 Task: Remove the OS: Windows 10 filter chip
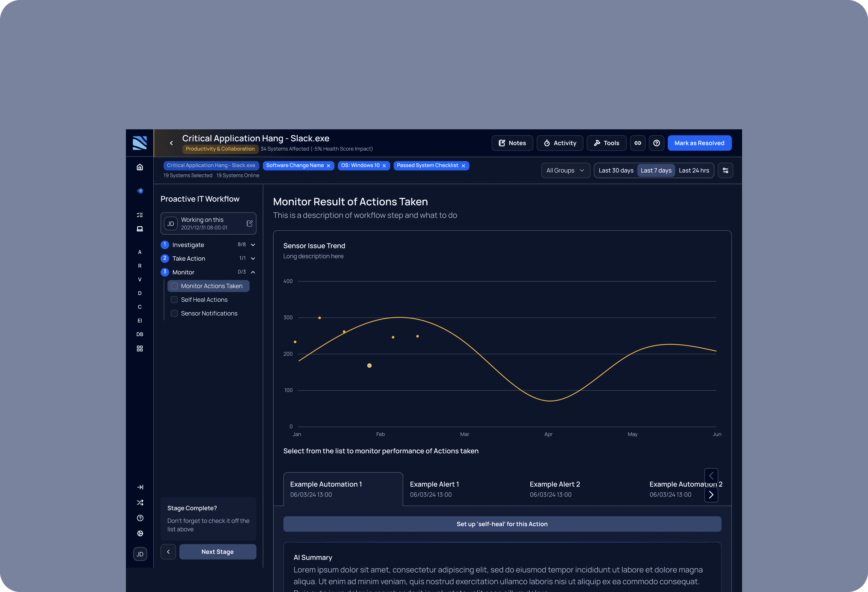point(384,166)
